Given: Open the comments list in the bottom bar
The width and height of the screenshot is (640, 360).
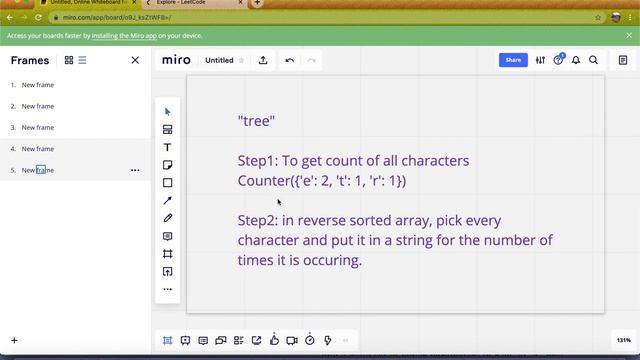Looking at the screenshot, I should (x=203, y=340).
